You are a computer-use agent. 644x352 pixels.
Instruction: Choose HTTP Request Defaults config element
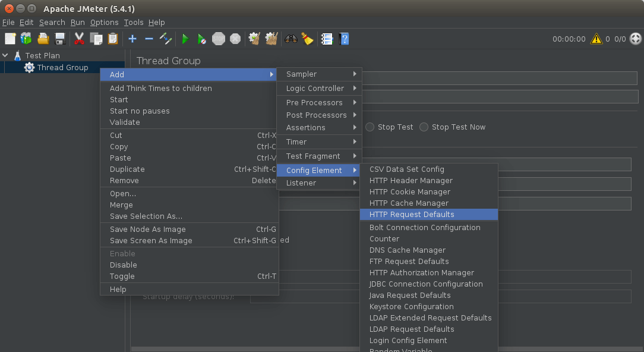point(412,215)
